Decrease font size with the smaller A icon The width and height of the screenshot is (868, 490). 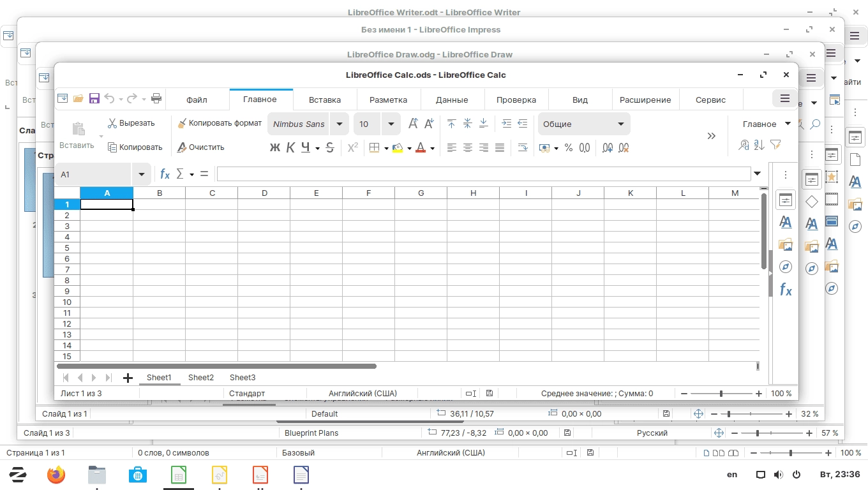(x=429, y=124)
